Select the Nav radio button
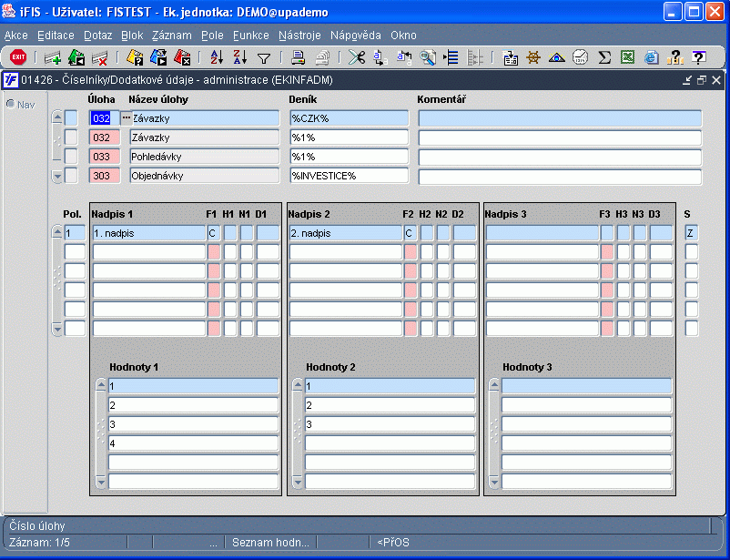 click(10, 104)
